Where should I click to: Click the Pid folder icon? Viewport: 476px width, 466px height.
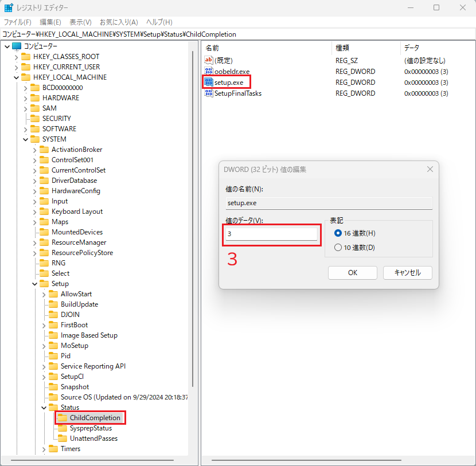[53, 356]
